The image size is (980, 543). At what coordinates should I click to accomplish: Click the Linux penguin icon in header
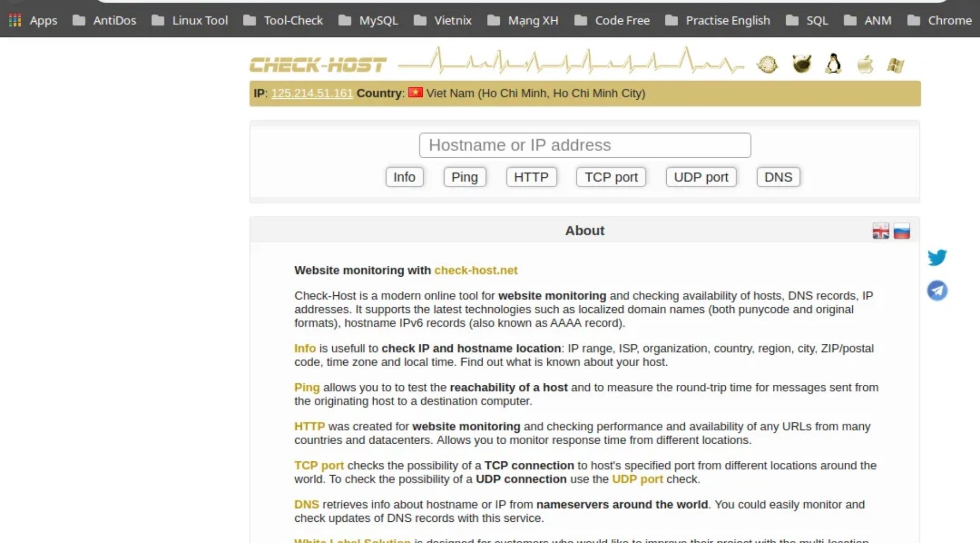click(833, 64)
